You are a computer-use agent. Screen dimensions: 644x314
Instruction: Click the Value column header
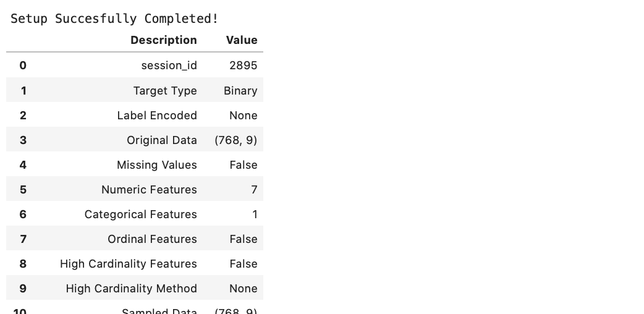coord(241,40)
